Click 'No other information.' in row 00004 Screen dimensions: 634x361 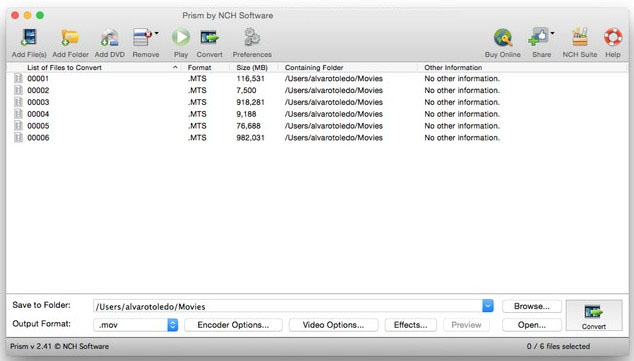462,114
